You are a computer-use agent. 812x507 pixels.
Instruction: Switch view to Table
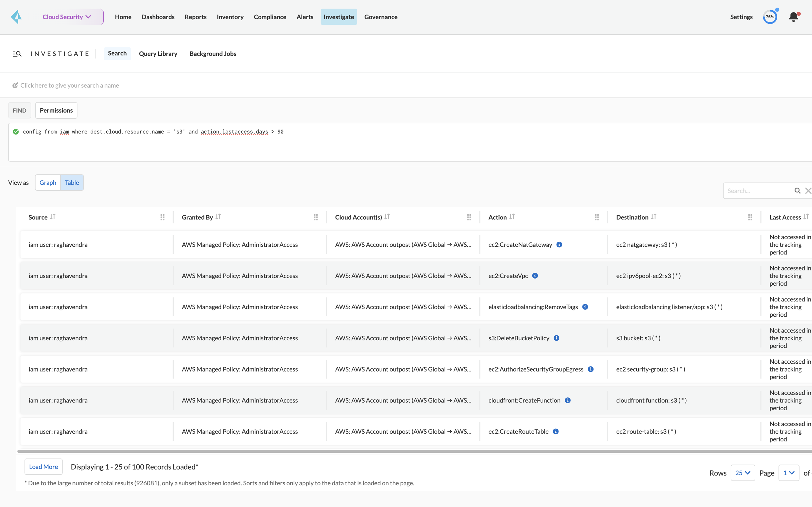[72, 183]
